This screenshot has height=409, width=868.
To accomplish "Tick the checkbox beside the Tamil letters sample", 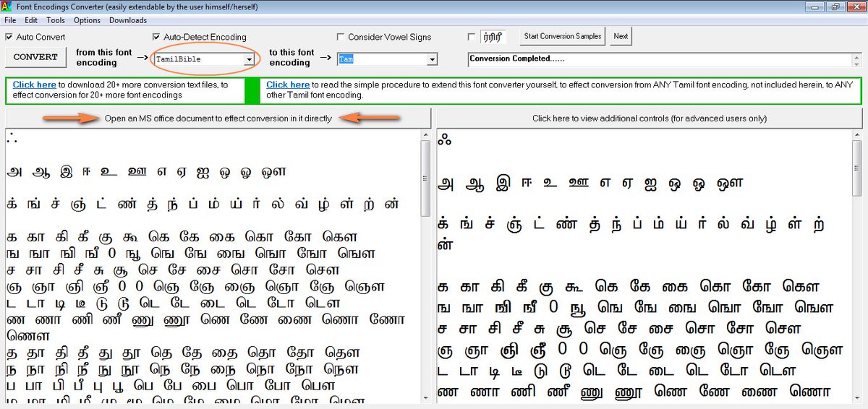I will click(x=472, y=37).
